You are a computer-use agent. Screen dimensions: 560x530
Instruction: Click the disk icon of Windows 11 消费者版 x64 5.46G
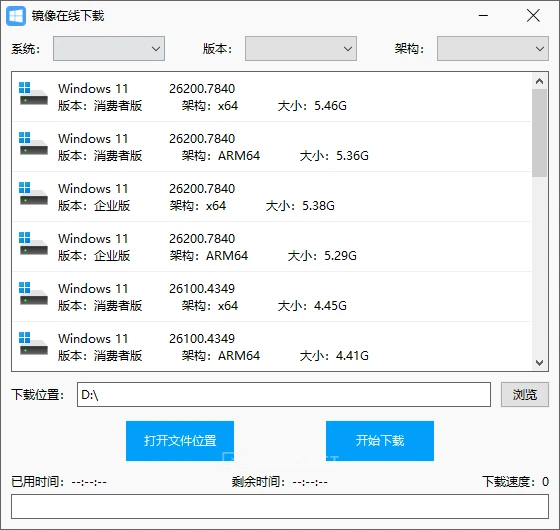click(x=33, y=93)
